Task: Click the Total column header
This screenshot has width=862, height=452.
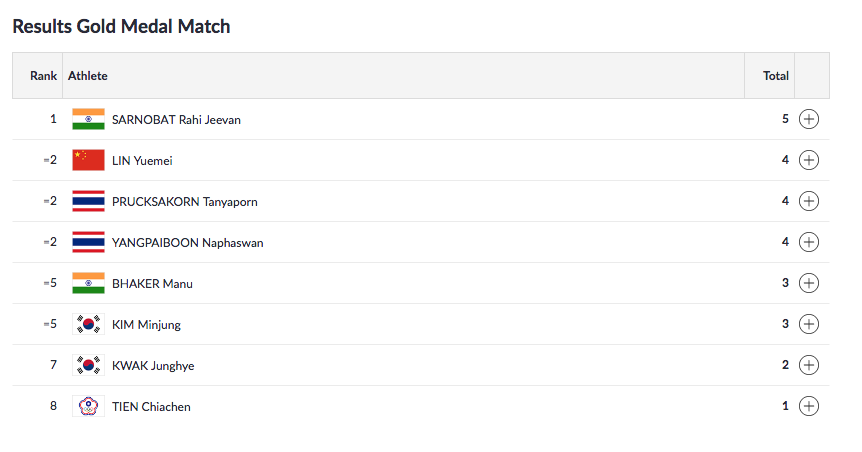Action: coord(776,76)
